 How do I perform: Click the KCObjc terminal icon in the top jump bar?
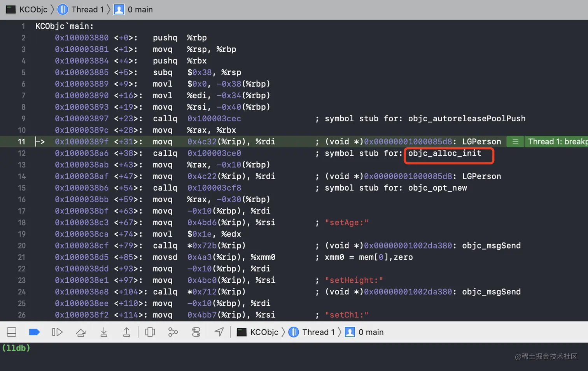click(x=11, y=9)
